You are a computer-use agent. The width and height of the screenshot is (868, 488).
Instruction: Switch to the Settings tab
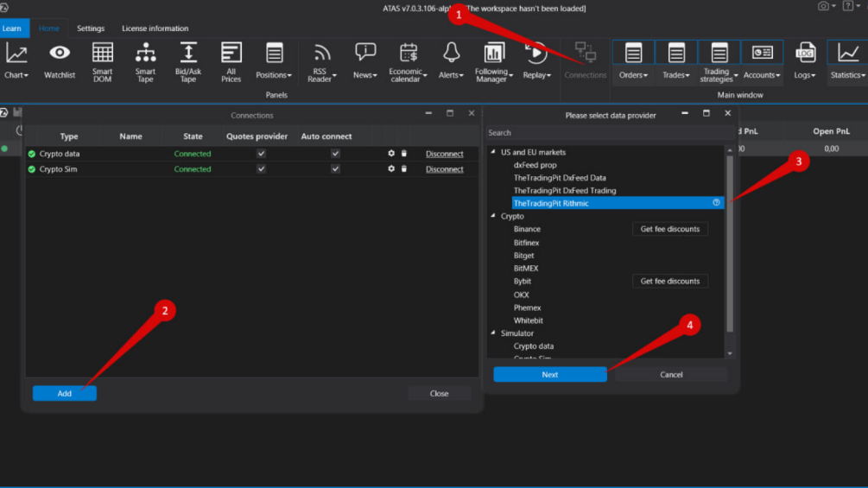pyautogui.click(x=90, y=29)
